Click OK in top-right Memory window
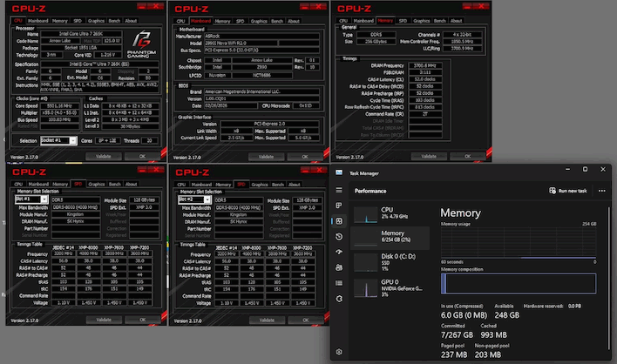The image size is (617, 364). tap(467, 157)
